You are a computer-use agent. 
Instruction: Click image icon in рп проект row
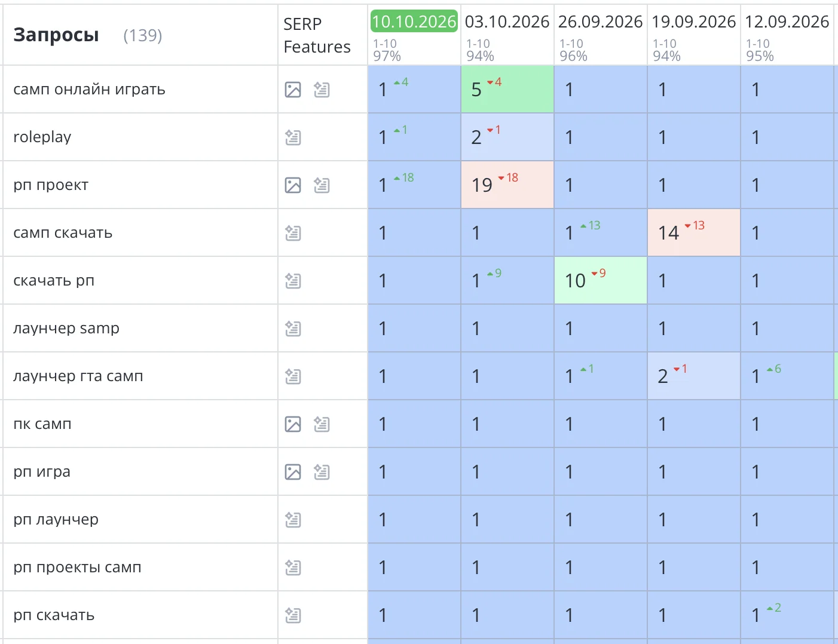click(293, 185)
